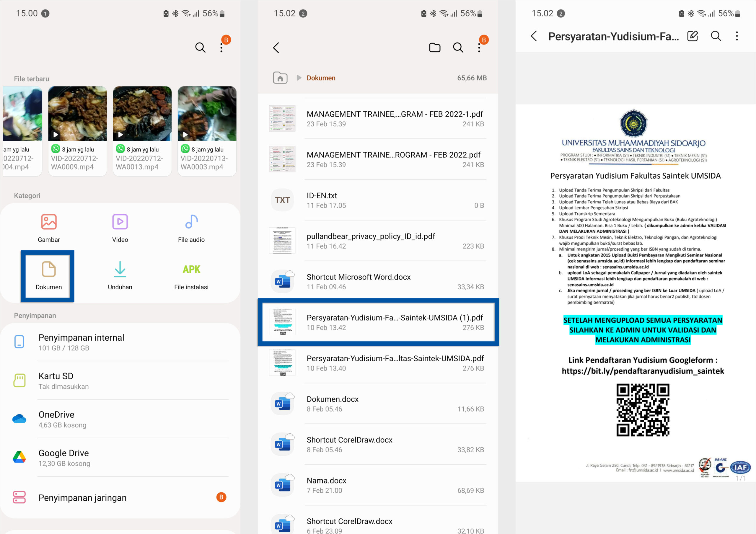Image resolution: width=756 pixels, height=534 pixels.
Task: Tap the folder view icon in the toolbar
Action: point(435,47)
